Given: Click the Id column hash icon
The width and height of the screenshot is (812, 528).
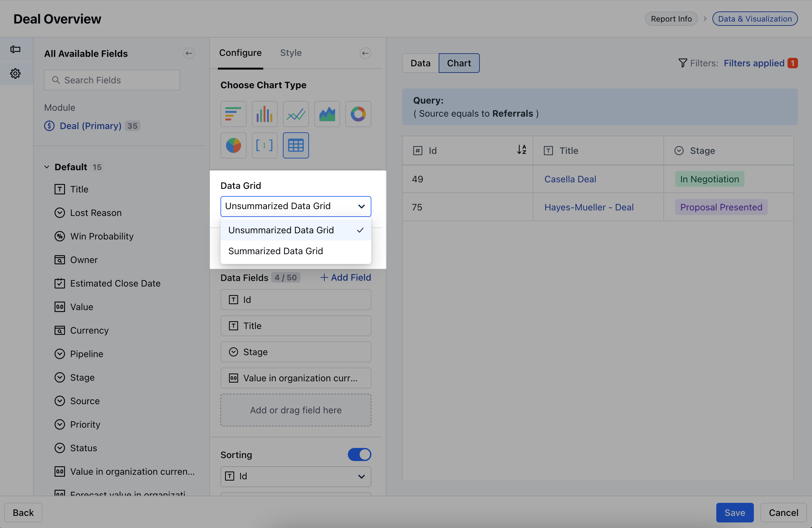Looking at the screenshot, I should click(x=418, y=151).
